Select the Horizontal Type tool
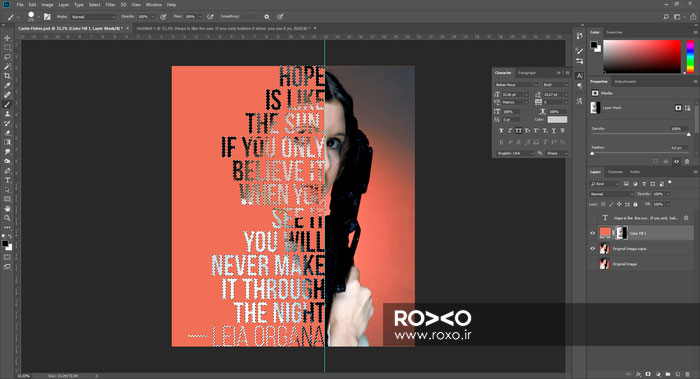The height and width of the screenshot is (379, 700). (x=7, y=180)
